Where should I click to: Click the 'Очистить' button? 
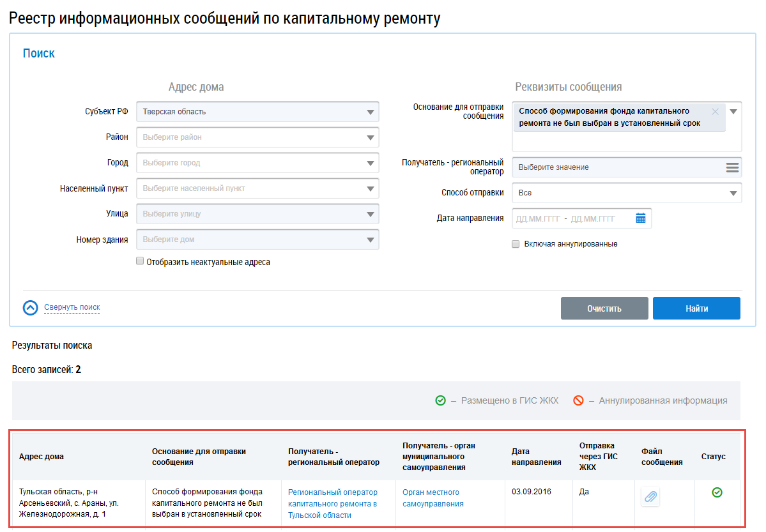click(604, 308)
